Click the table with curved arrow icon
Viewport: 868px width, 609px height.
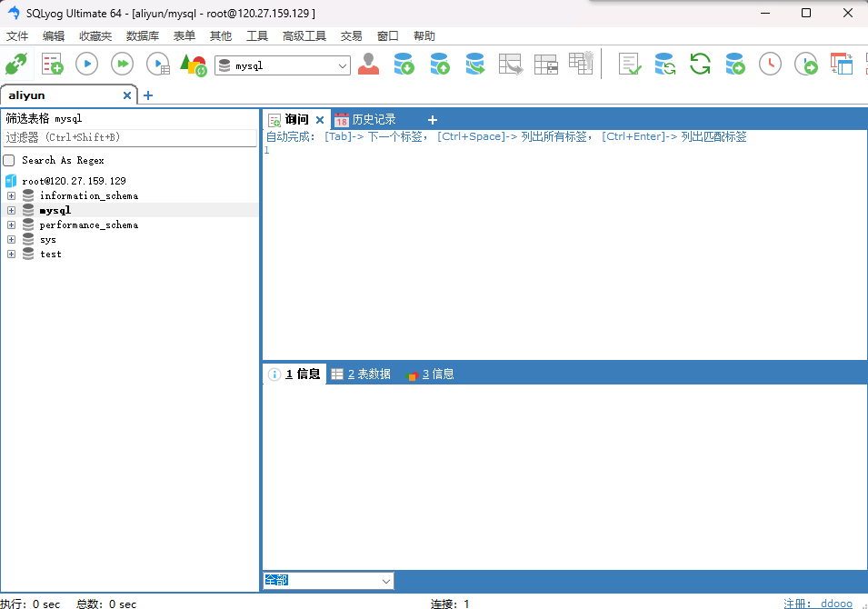click(x=511, y=65)
